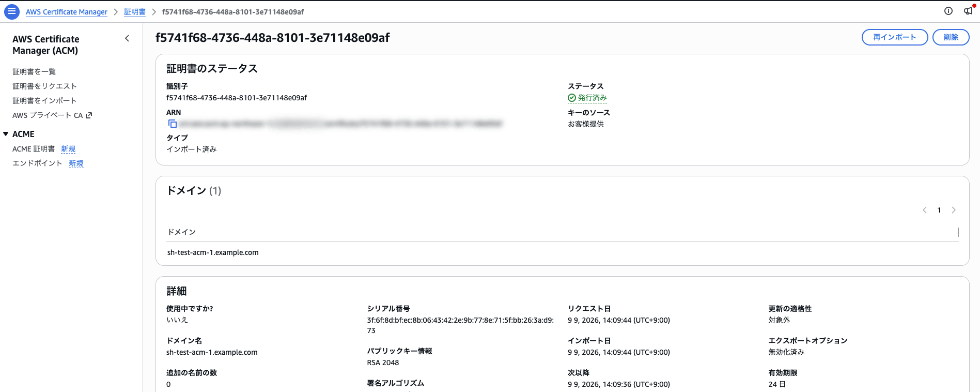Click the identifier value under 識別子
Image resolution: width=980 pixels, height=392 pixels.
tap(237, 98)
